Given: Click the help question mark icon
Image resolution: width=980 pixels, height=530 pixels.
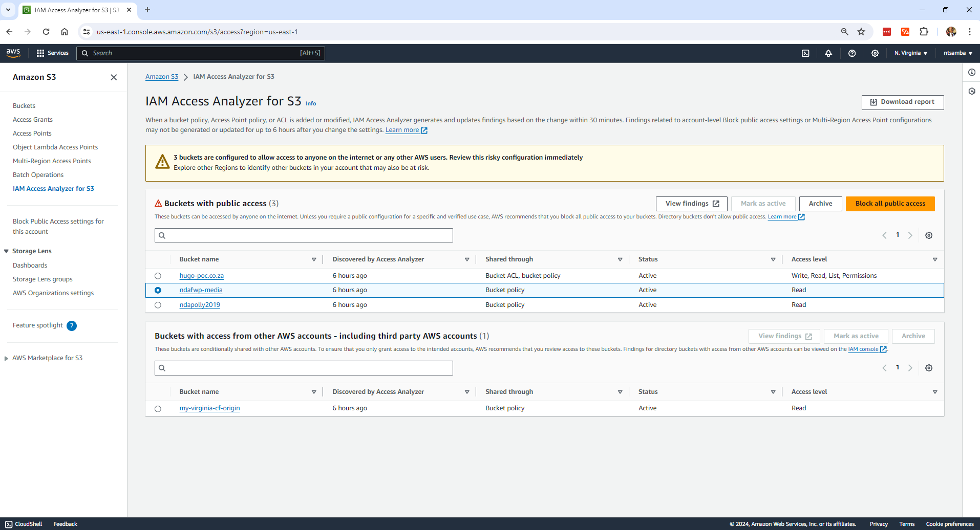Looking at the screenshot, I should click(x=852, y=53).
